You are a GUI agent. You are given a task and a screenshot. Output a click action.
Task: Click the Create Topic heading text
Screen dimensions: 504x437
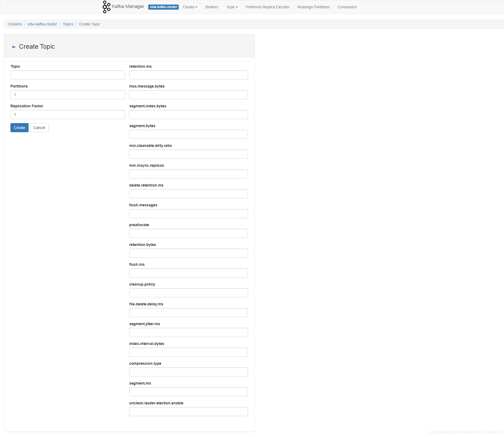(37, 47)
